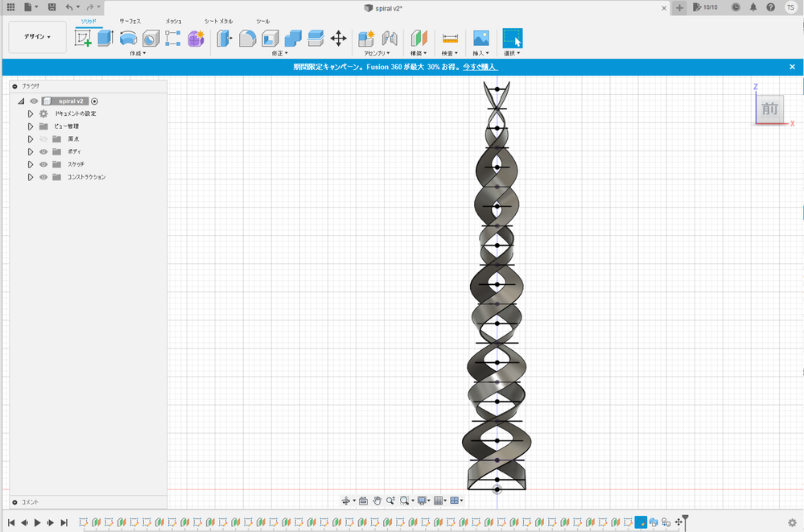Collapse the spiral v2 root node
Viewport: 804px width, 532px height.
point(21,101)
